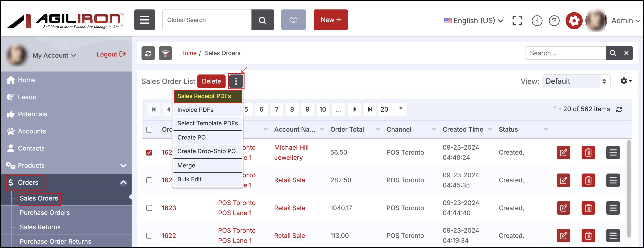Check the order 1623 checkbox
This screenshot has height=248, width=644.
pos(149,208)
